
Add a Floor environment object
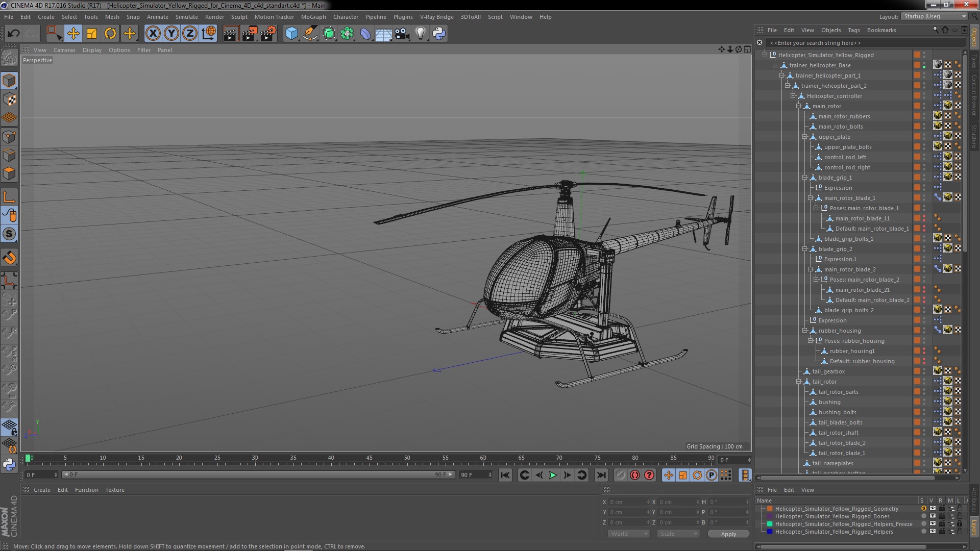pyautogui.click(x=384, y=34)
